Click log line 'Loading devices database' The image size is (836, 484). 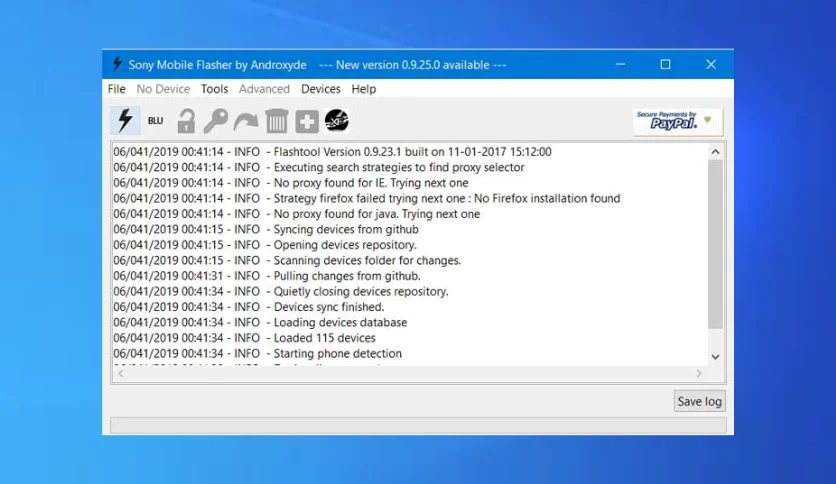[260, 322]
